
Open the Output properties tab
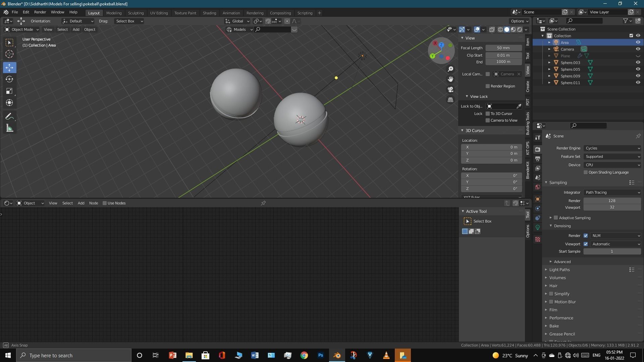[x=538, y=159]
